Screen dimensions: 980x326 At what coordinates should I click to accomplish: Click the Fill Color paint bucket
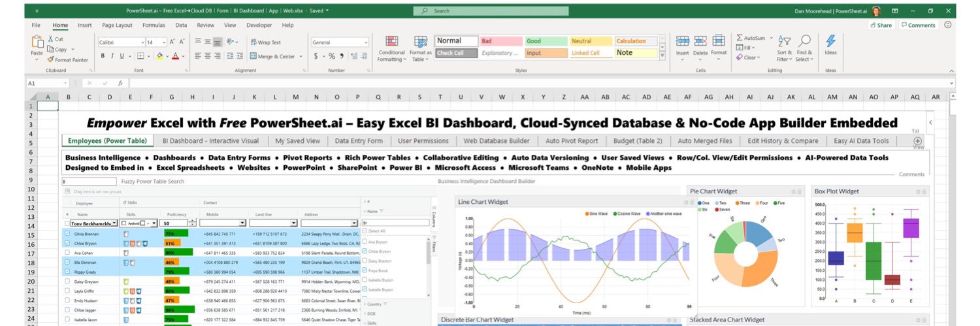[159, 56]
